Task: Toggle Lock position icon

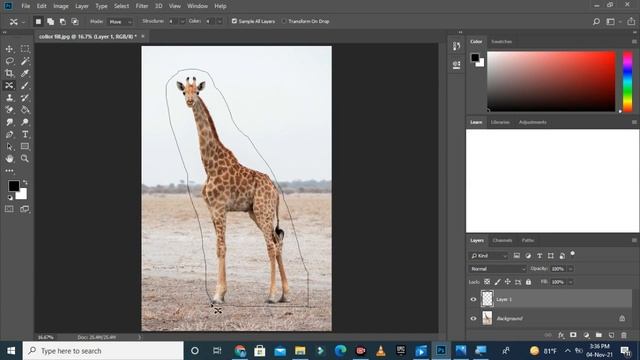Action: (x=507, y=282)
